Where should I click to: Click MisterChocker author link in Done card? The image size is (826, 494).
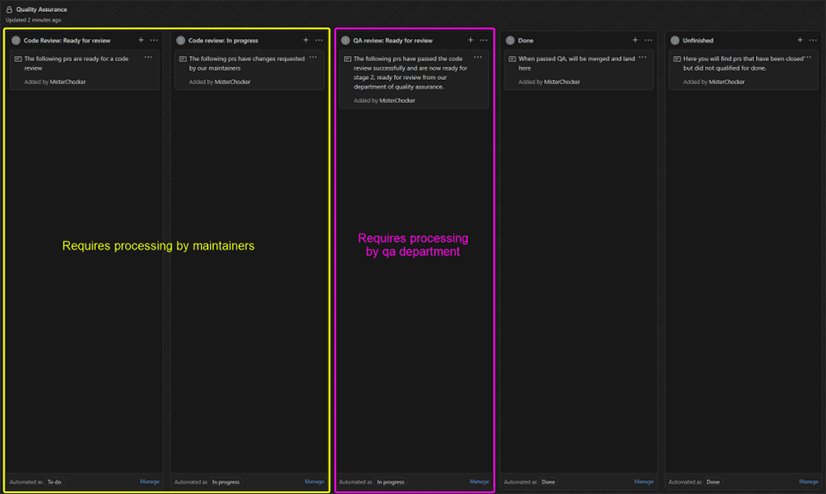(565, 82)
